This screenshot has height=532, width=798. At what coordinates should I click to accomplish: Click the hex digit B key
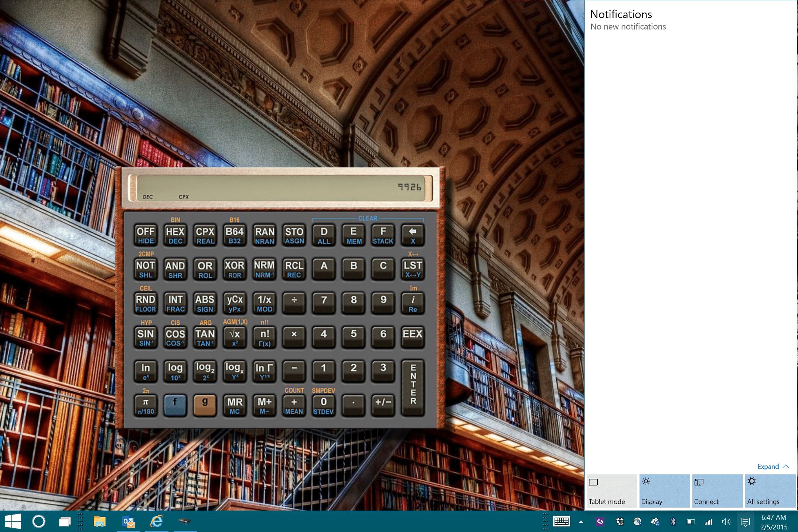coord(354,269)
